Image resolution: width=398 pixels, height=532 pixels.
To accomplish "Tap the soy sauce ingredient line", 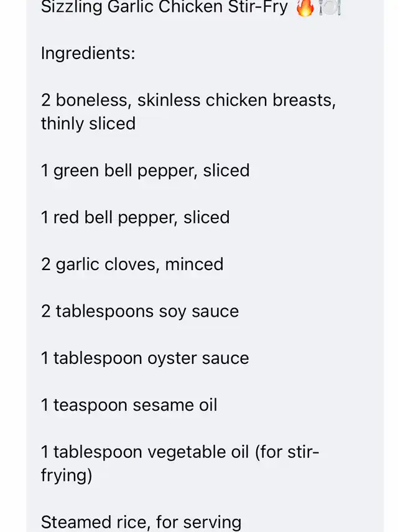I will pos(140,311).
